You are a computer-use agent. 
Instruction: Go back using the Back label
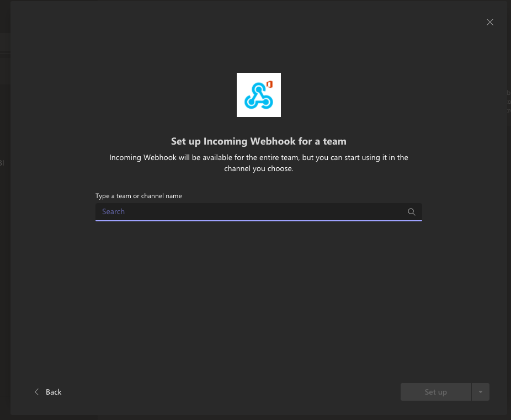click(54, 392)
